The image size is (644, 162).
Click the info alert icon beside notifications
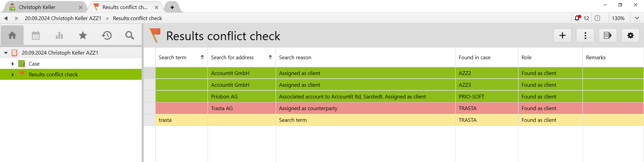click(597, 18)
